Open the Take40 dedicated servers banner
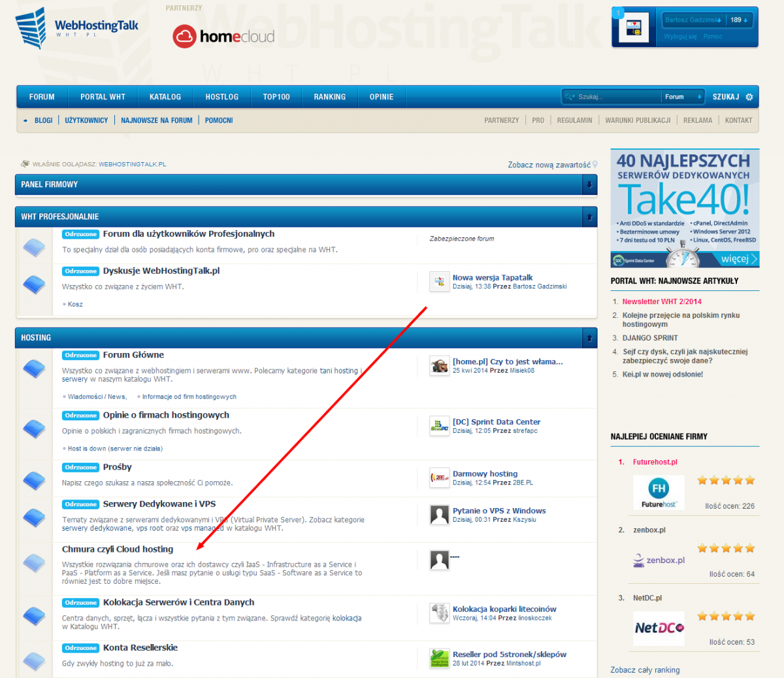 click(x=685, y=208)
